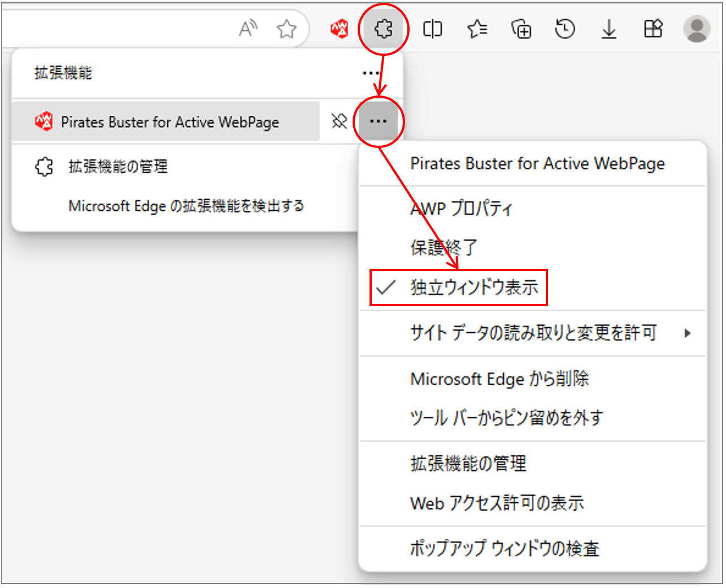The width and height of the screenshot is (726, 588).
Task: Click the Read aloud icon in address bar
Action: click(247, 28)
